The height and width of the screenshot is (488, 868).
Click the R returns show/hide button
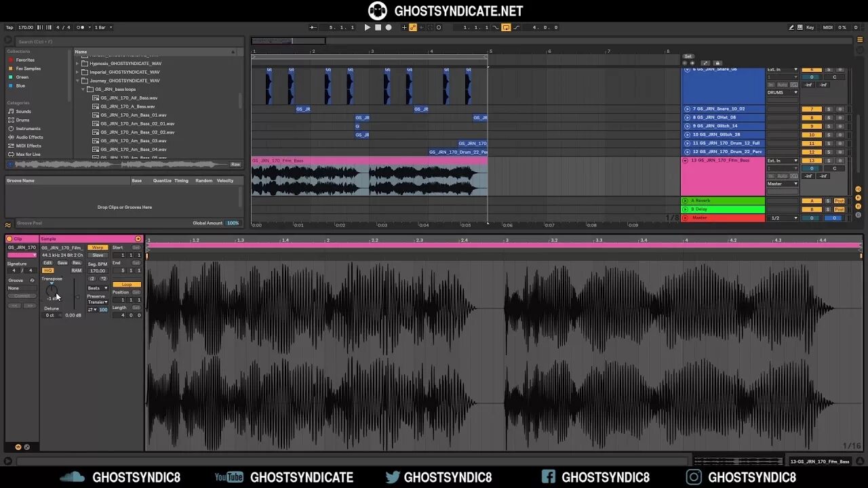coord(858,197)
